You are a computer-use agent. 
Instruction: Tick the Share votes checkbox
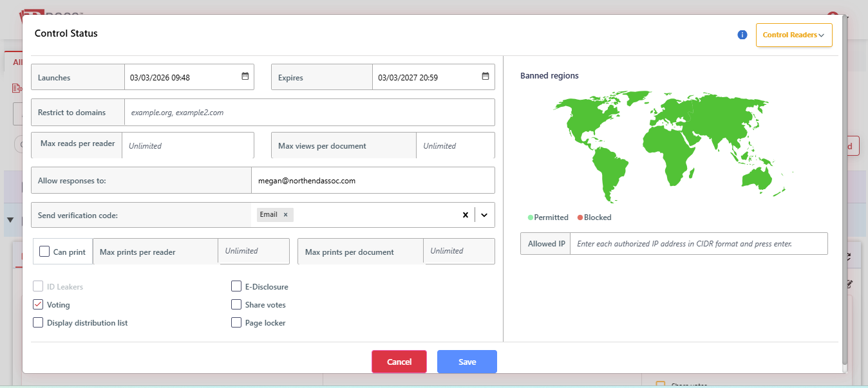point(236,305)
